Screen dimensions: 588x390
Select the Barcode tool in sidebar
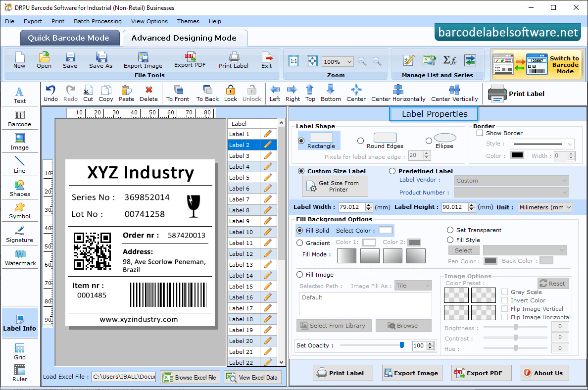[x=19, y=119]
